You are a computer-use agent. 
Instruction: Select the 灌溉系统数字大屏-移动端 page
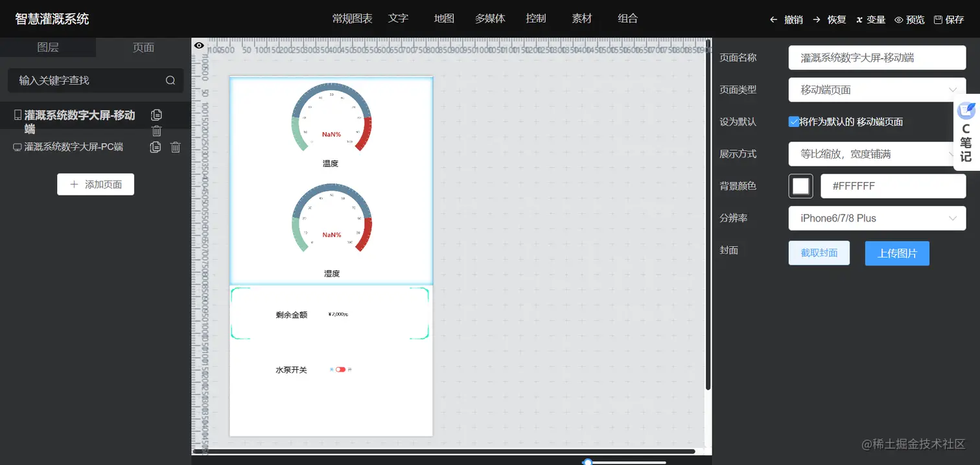pos(80,122)
